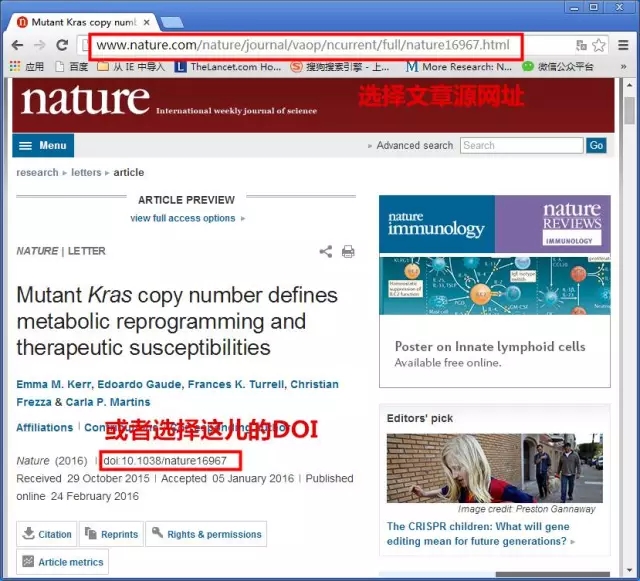Viewport: 640px width, 581px height.
Task: Click the Article metrics button
Action: point(62,562)
